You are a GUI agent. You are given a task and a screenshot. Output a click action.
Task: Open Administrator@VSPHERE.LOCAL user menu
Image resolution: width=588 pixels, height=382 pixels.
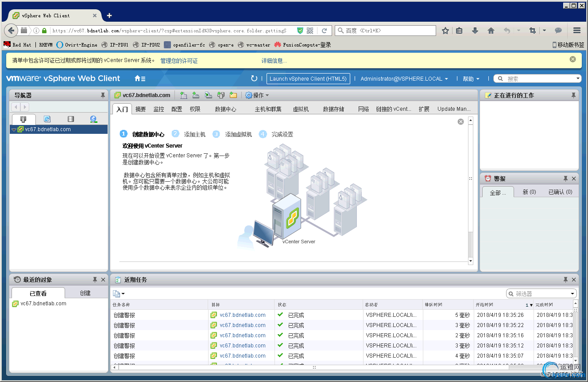pyautogui.click(x=404, y=79)
